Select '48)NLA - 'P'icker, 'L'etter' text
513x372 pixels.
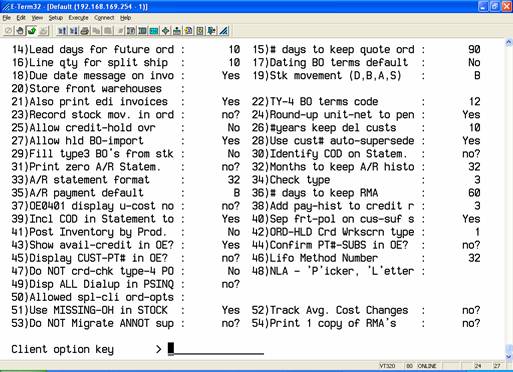333,270
